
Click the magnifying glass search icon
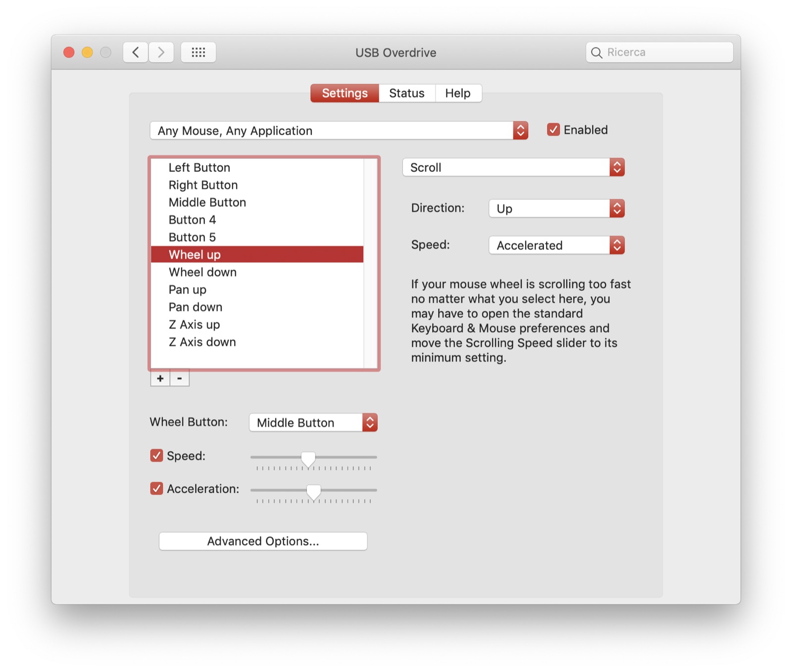click(597, 52)
